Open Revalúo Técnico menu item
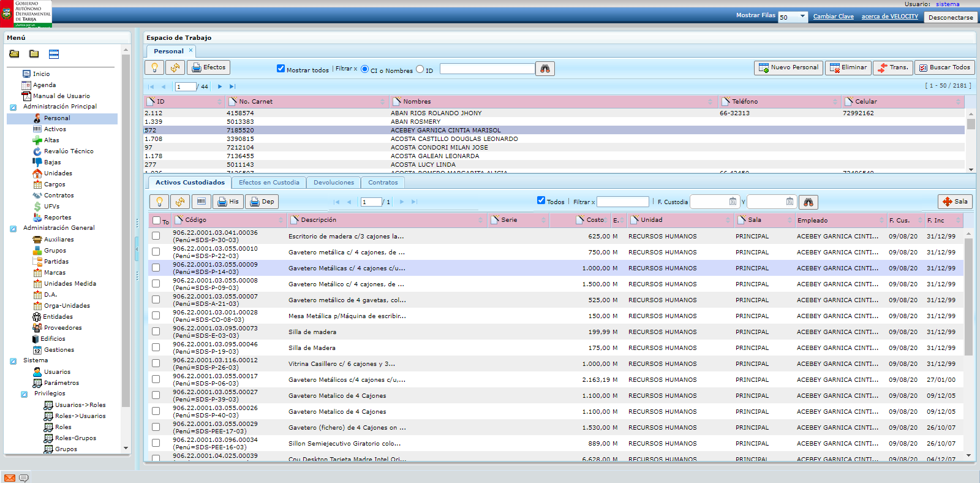Viewport: 980px width, 483px height. pyautogui.click(x=69, y=151)
